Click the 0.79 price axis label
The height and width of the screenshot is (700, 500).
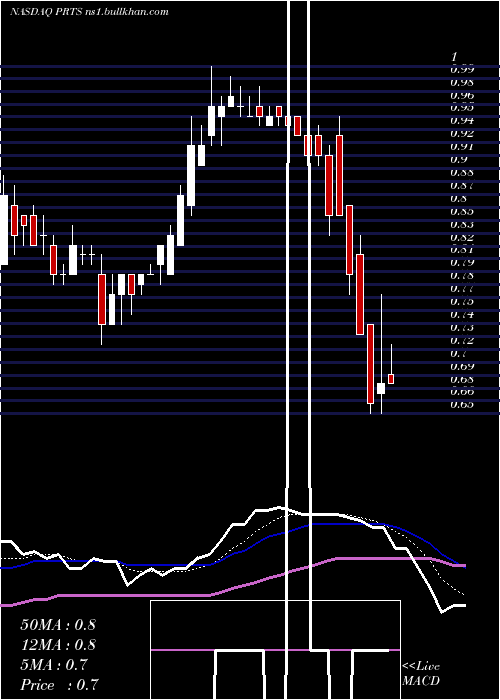[x=462, y=262]
